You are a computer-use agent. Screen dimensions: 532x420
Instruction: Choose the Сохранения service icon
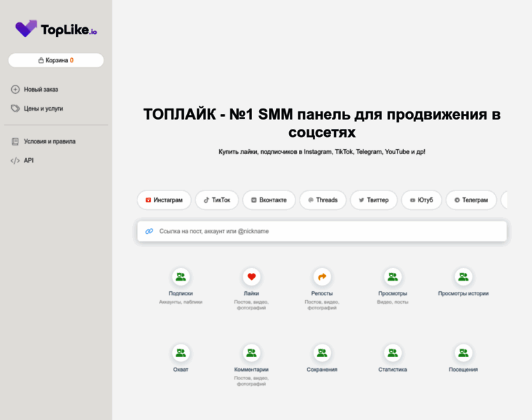point(322,353)
